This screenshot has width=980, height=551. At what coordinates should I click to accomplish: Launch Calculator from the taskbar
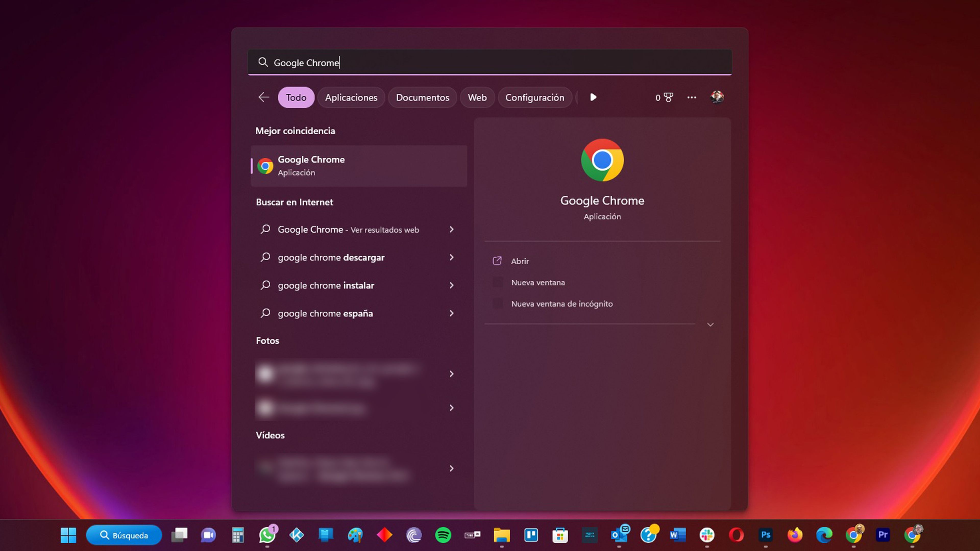(x=238, y=535)
